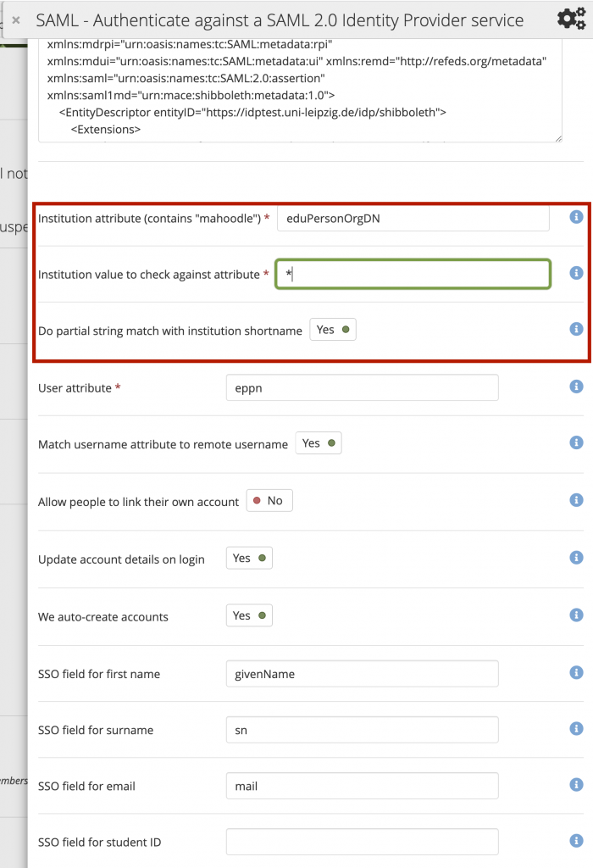Click the Institution attribute eduPersonOrgDN field
Screen dimensions: 593x868
(x=413, y=218)
